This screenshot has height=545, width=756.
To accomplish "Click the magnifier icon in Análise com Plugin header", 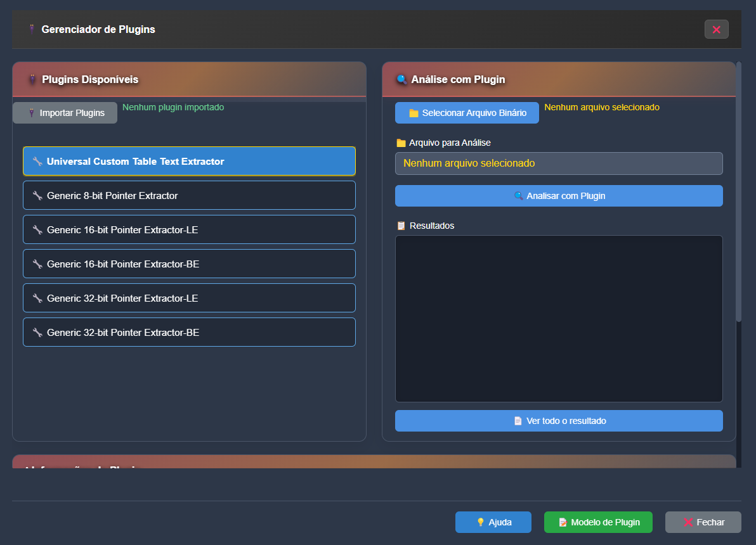I will pyautogui.click(x=401, y=79).
